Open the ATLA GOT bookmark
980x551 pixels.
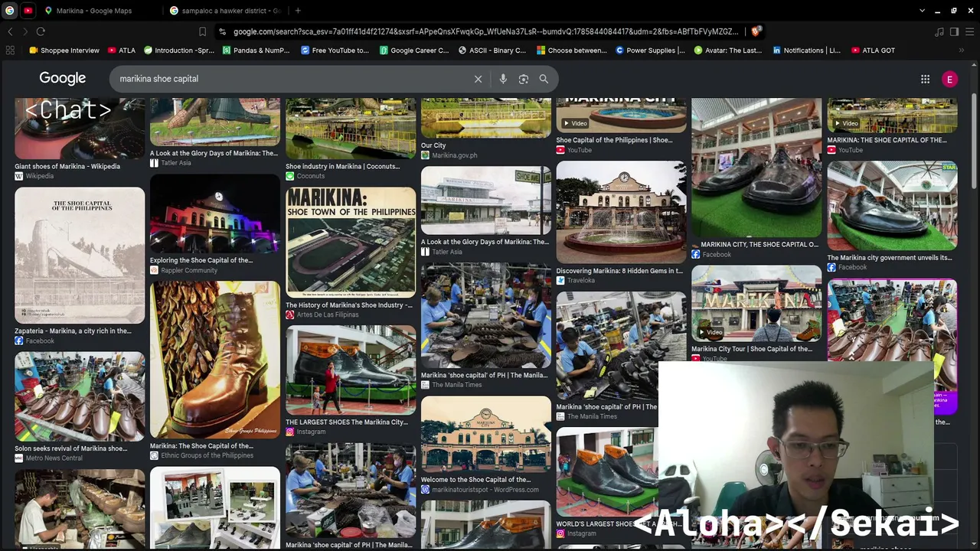873,51
